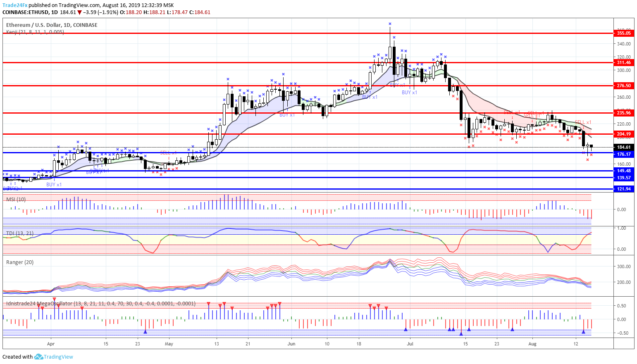
Task: Click the 340.00 price axis tick
Action: (624, 44)
